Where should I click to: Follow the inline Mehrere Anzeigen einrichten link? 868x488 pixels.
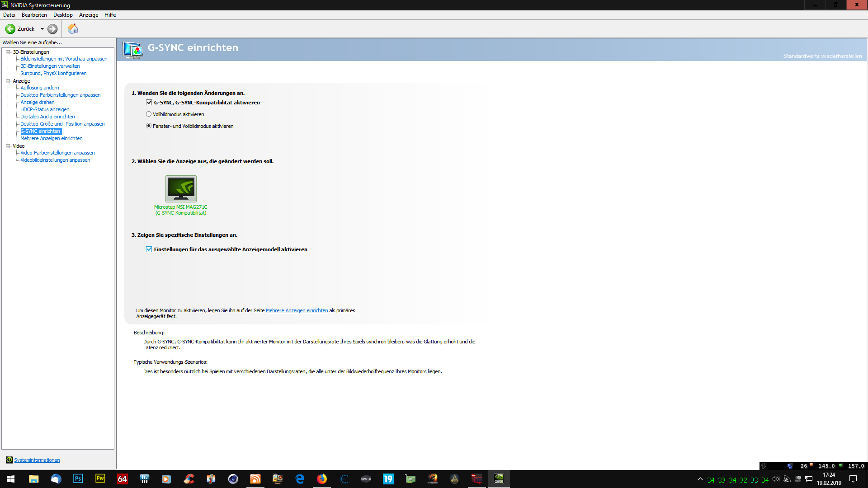(x=297, y=310)
